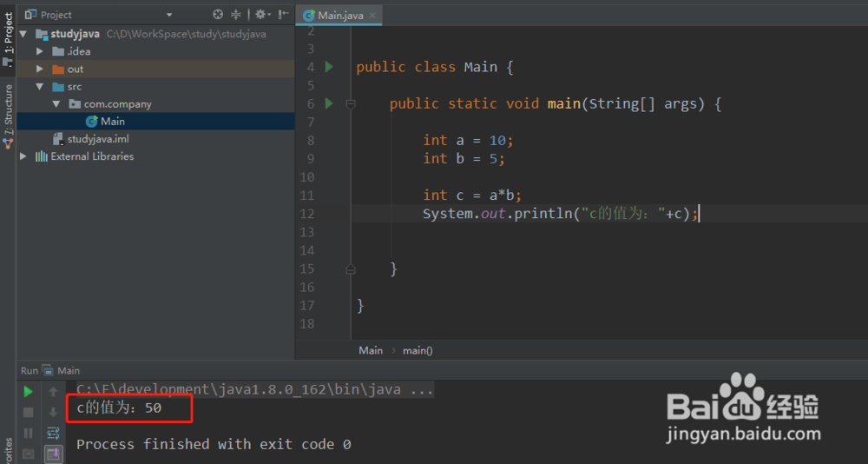
Task: Click line number 8 in the gutter
Action: pyautogui.click(x=311, y=140)
